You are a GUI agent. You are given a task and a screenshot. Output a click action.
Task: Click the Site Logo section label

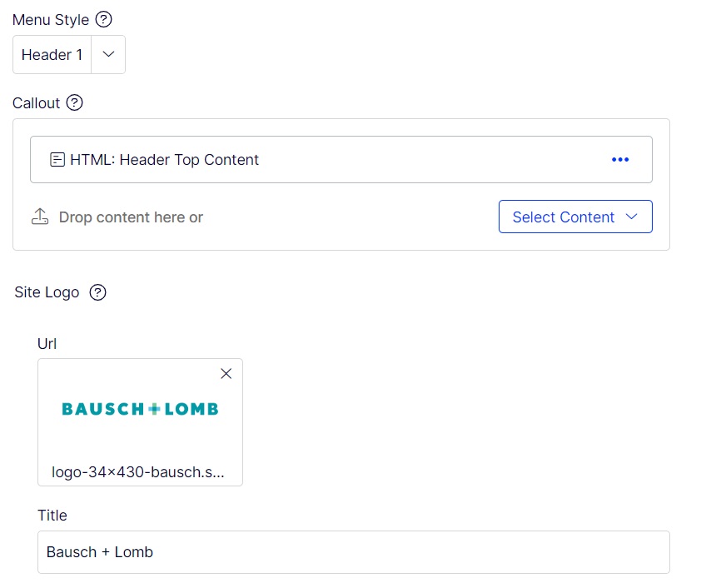(x=47, y=292)
